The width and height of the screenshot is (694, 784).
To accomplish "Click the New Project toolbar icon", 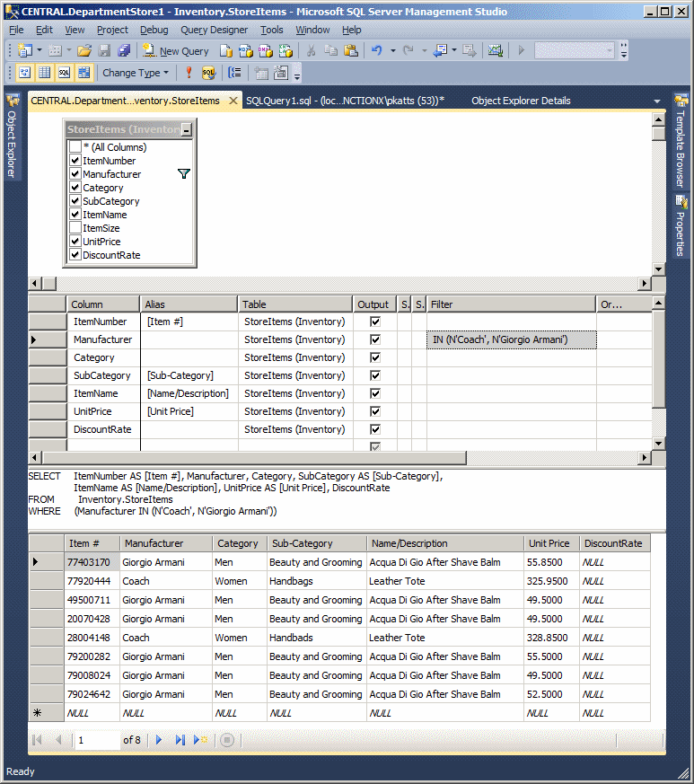I will tap(24, 50).
